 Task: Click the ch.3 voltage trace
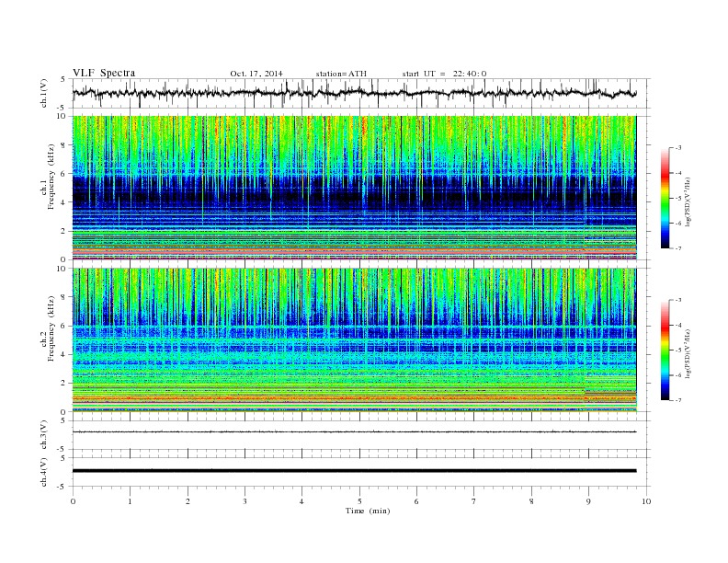coord(355,432)
